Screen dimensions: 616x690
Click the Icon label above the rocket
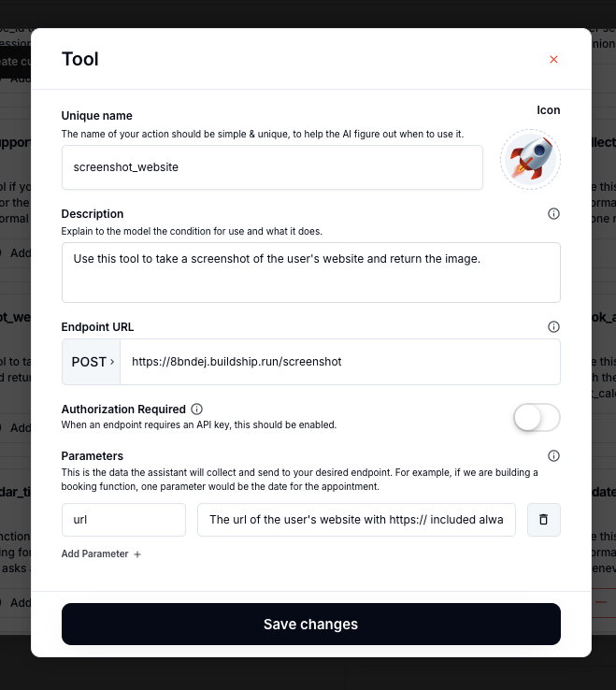pyautogui.click(x=548, y=110)
